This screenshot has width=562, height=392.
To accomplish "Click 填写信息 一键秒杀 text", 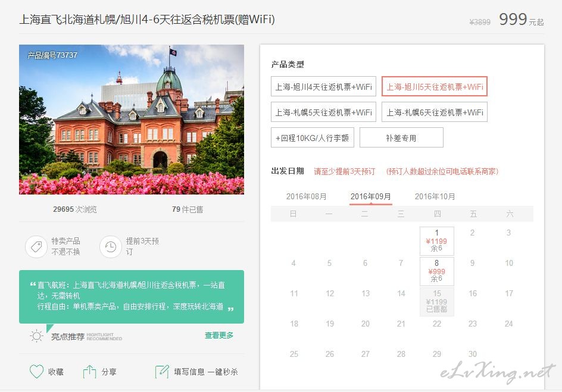I will 206,372.
